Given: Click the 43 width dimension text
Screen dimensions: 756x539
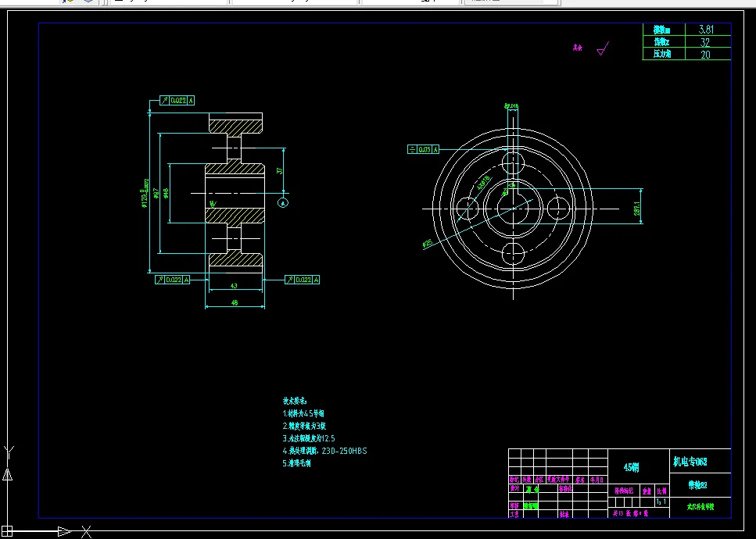Looking at the screenshot, I should click(x=234, y=286).
